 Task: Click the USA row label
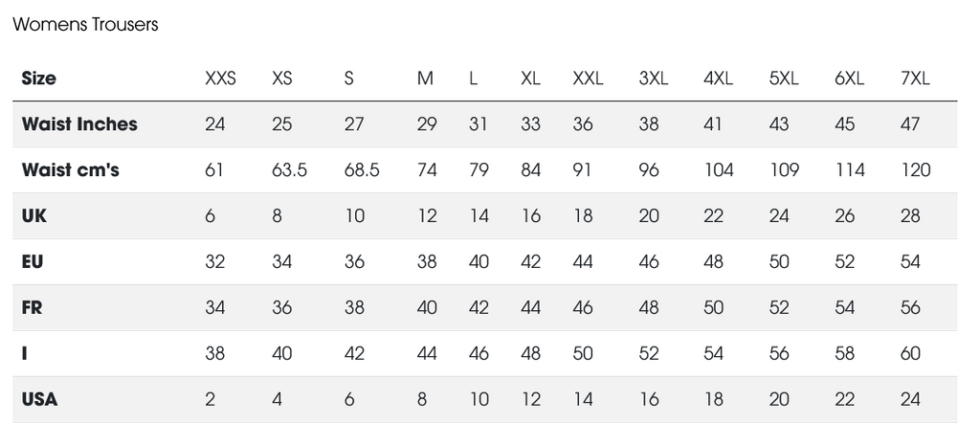40,400
